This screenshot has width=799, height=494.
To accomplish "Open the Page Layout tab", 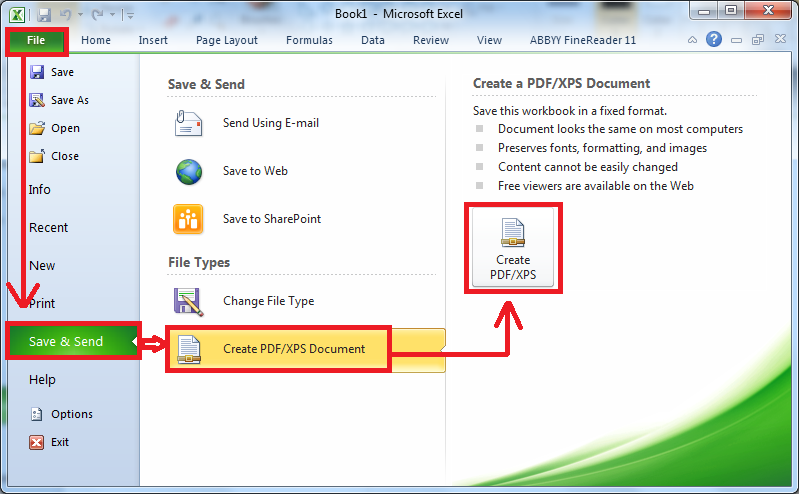I will 227,40.
